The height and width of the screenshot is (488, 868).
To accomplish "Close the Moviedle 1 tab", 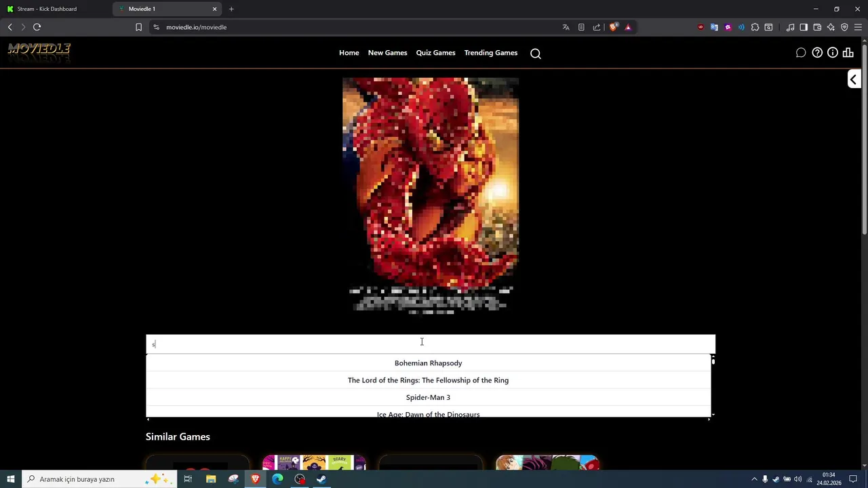I will (x=215, y=9).
